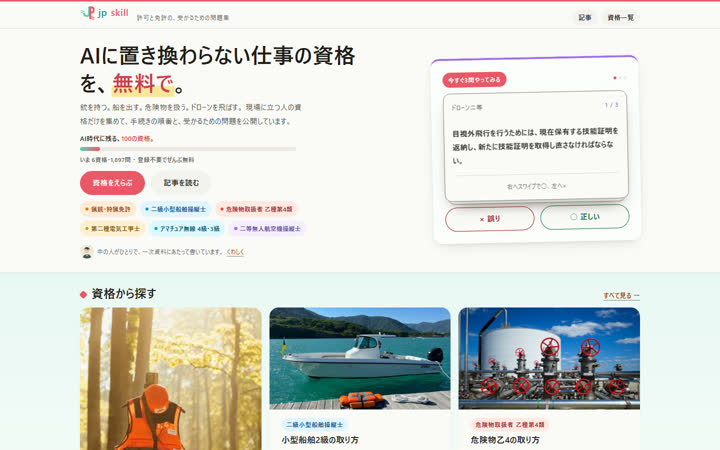This screenshot has height=450, width=720.
Task: Click the author avatar icon
Action: pyautogui.click(x=87, y=252)
